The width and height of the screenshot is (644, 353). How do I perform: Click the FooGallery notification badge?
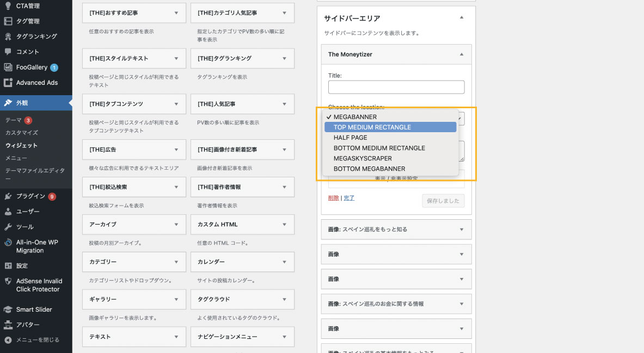pyautogui.click(x=54, y=67)
